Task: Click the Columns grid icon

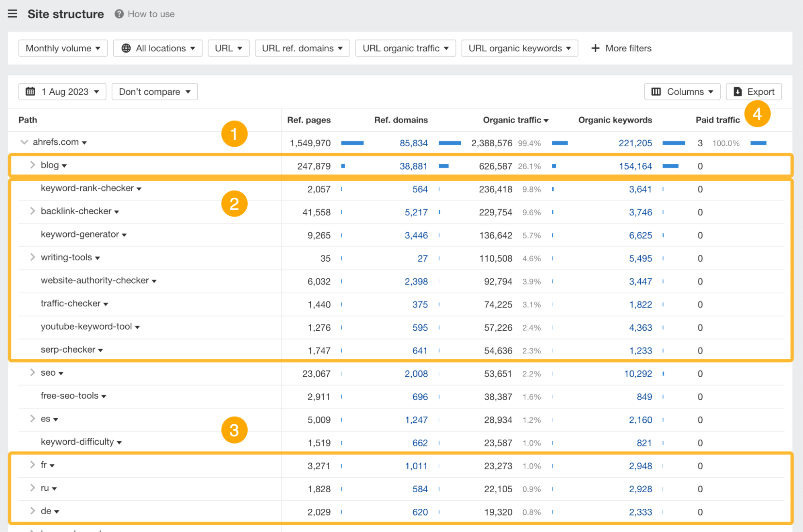Action: 656,91
